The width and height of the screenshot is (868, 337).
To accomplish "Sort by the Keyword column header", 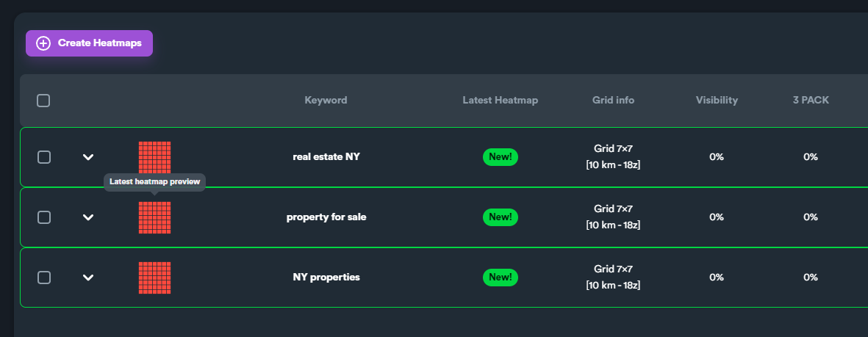I will pos(326,100).
